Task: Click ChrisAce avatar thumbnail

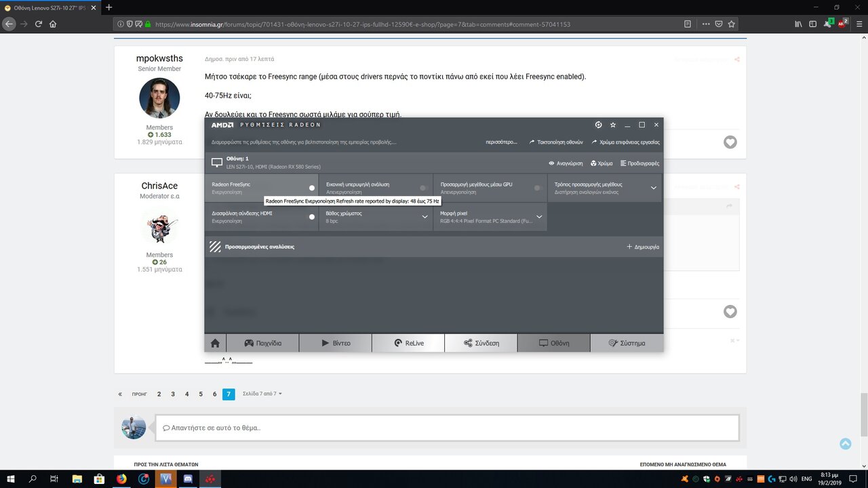Action: [159, 226]
